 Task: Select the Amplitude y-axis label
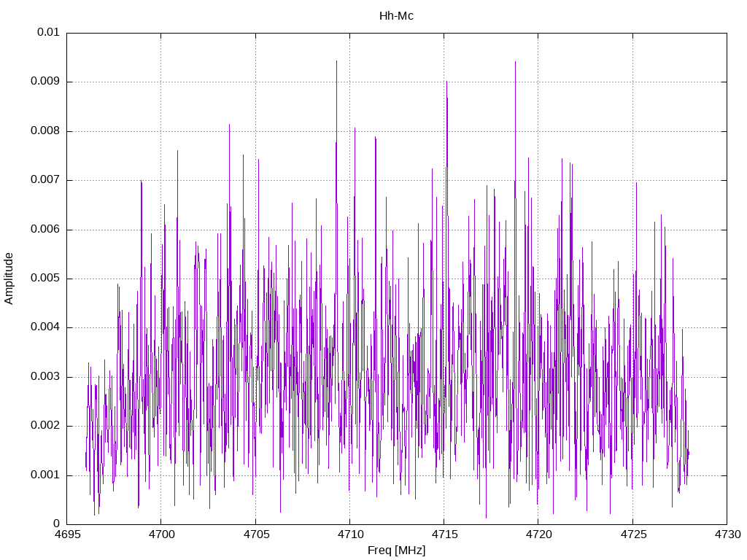(9, 279)
